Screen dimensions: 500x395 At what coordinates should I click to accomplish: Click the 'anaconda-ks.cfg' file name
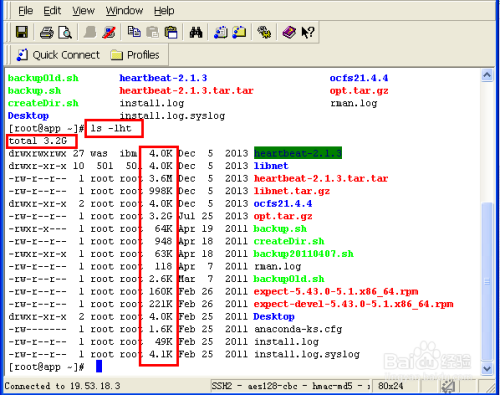[x=298, y=329]
